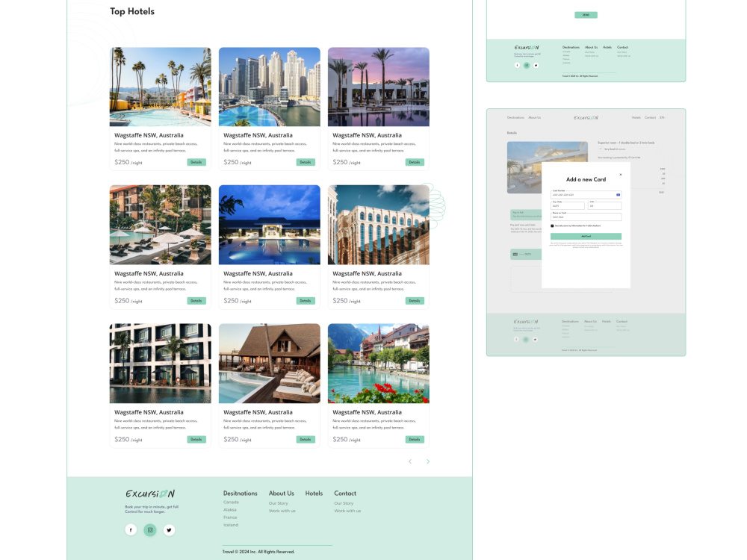Tick the securely save my information checkbox
This screenshot has width=747, height=560.
552,225
